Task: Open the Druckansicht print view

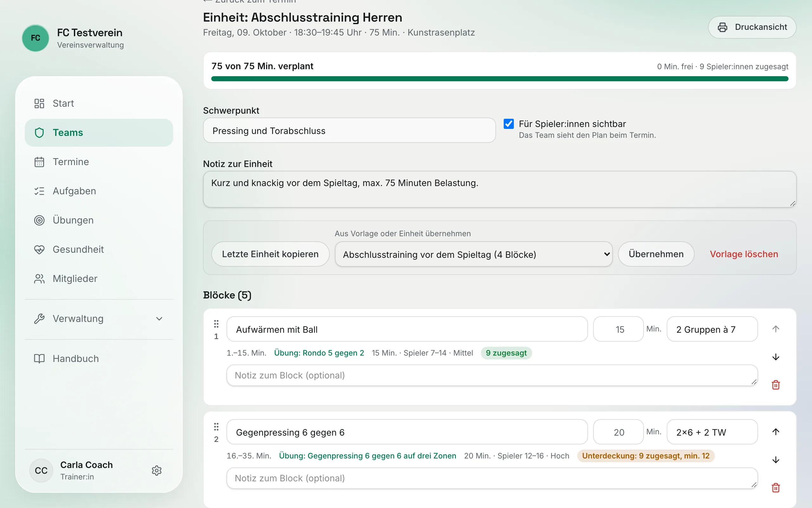Action: (752, 27)
